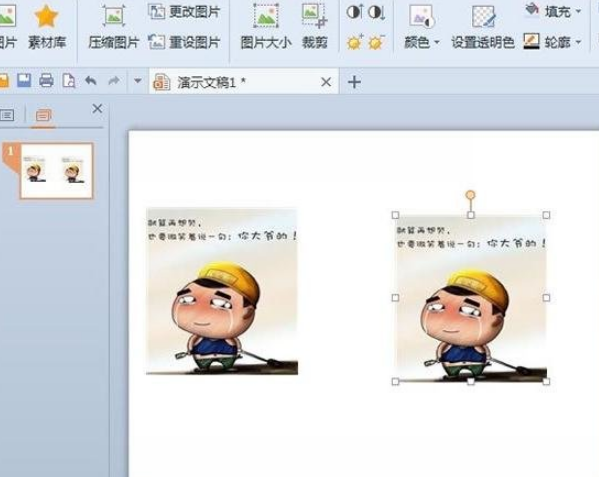Screen dimensions: 599x477
Task: Select slide 1 thumbnail
Action: click(57, 171)
